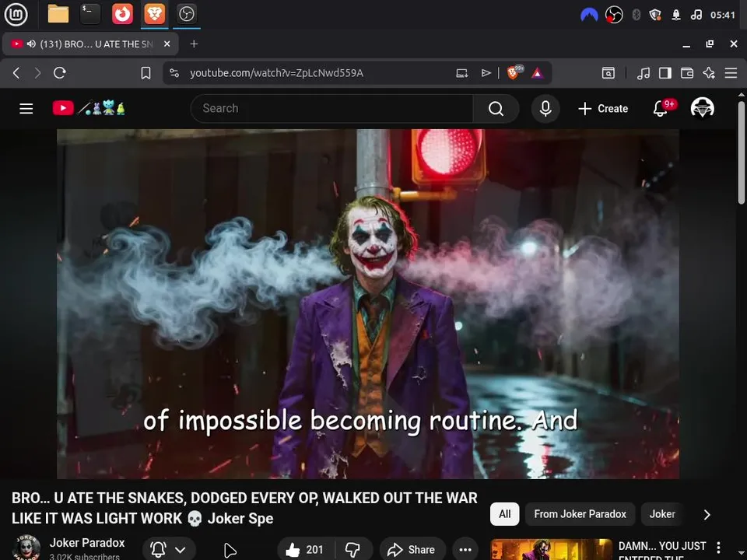
Task: Open the Brave Rewards triangle icon
Action: (538, 73)
